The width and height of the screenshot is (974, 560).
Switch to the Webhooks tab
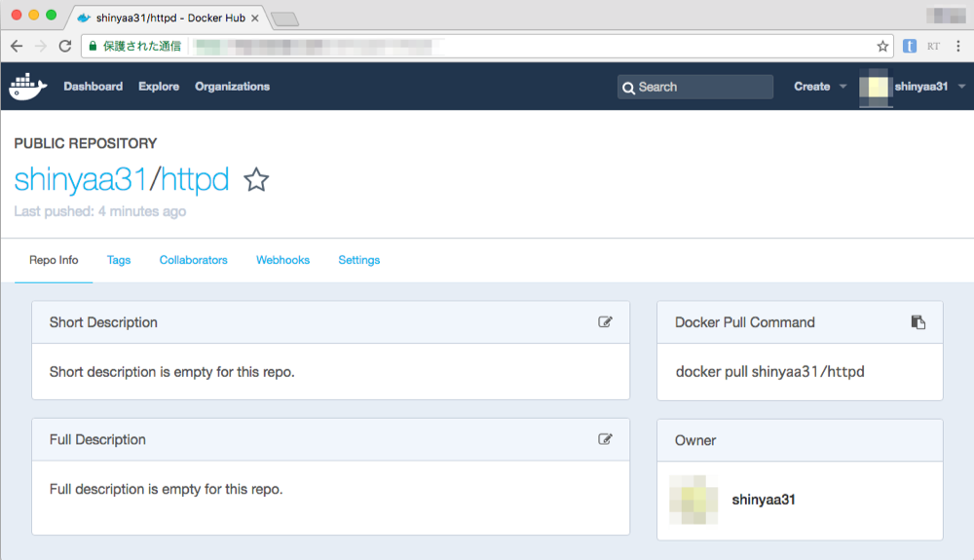[282, 260]
